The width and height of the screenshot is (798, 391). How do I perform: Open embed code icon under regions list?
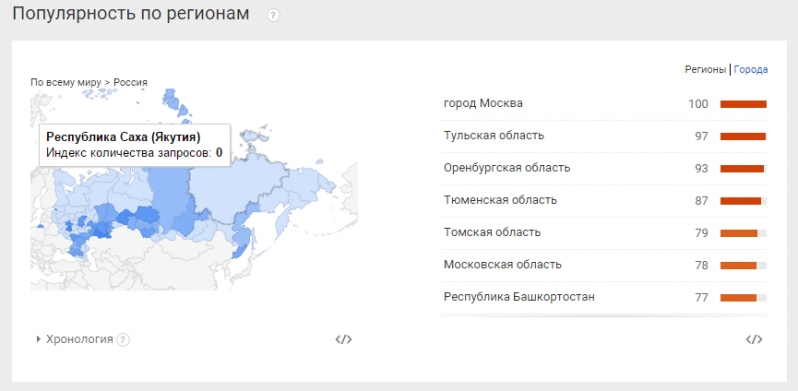[x=754, y=340]
